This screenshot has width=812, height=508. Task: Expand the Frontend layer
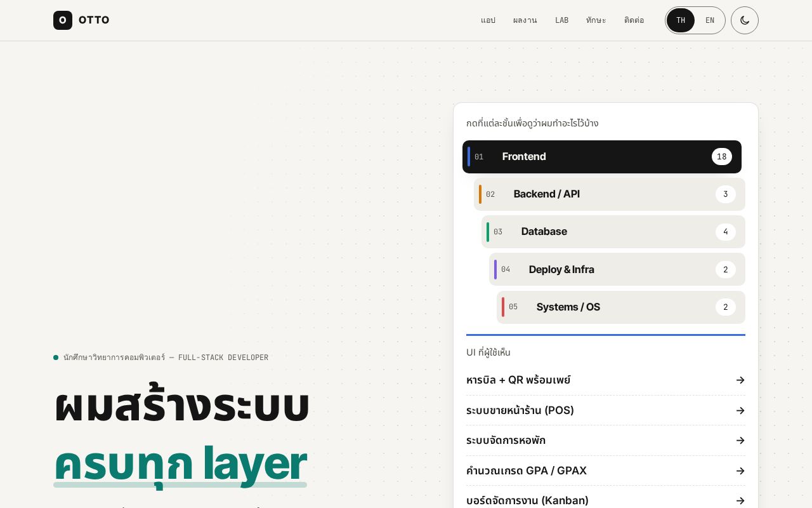point(602,157)
